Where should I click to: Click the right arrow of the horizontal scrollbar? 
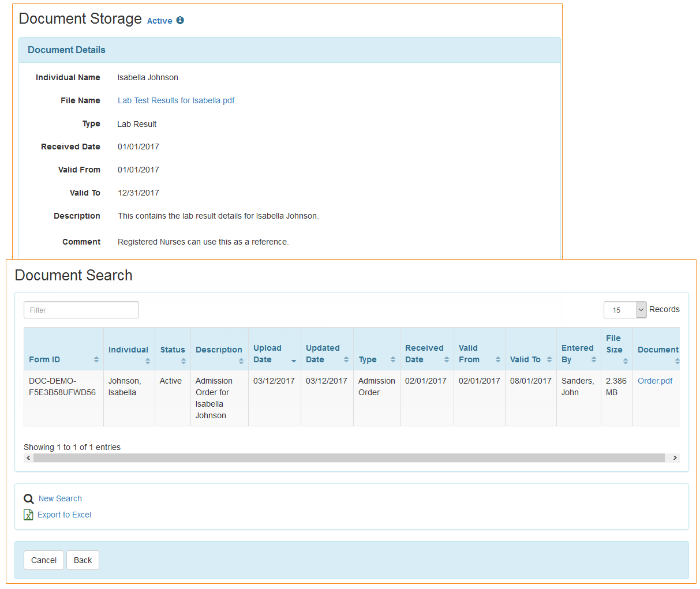[x=675, y=457]
